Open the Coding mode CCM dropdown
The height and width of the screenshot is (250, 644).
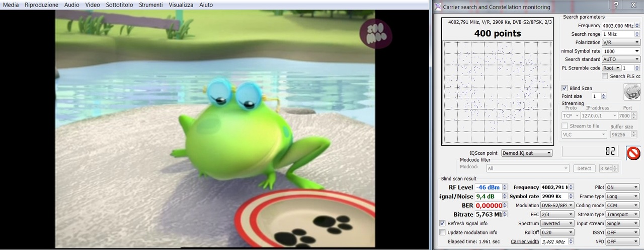click(x=622, y=205)
